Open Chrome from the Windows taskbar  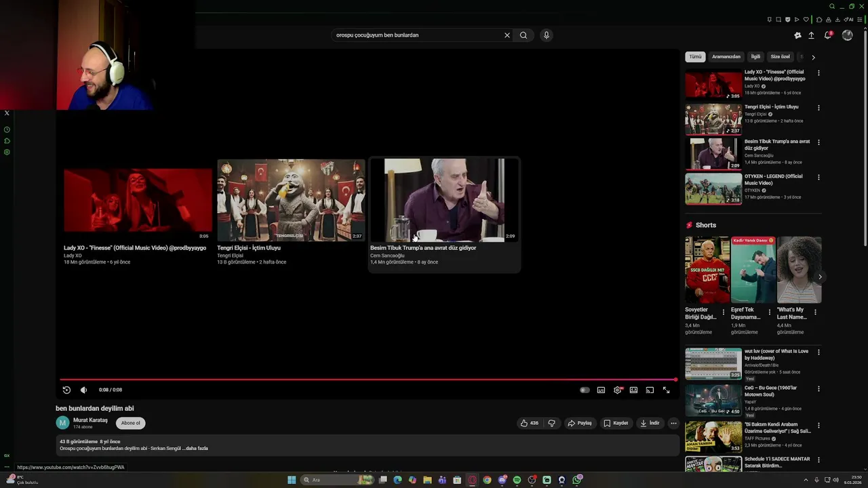click(487, 480)
